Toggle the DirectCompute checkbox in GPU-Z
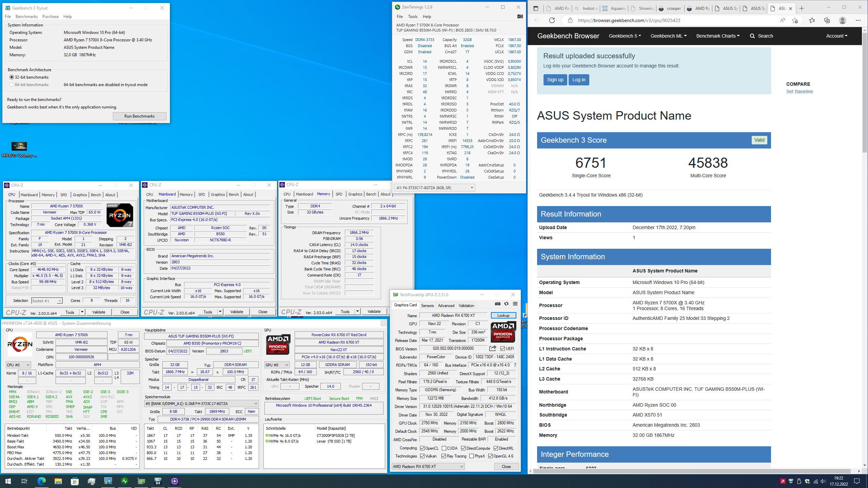Image resolution: width=868 pixels, height=488 pixels. 463,448
